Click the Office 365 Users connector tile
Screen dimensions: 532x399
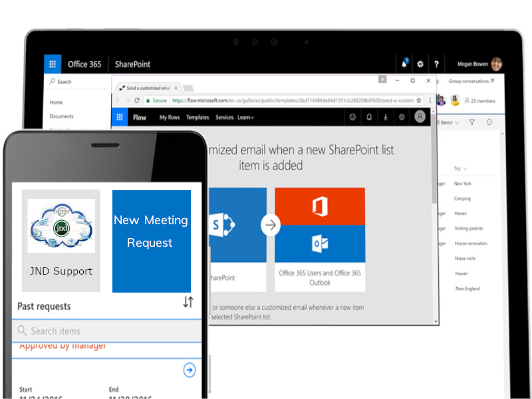[320, 206]
